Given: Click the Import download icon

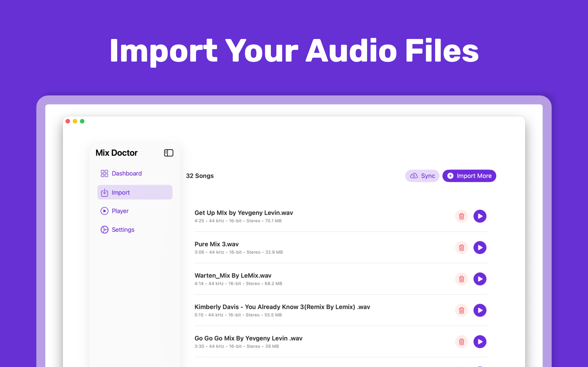Looking at the screenshot, I should coord(105,192).
